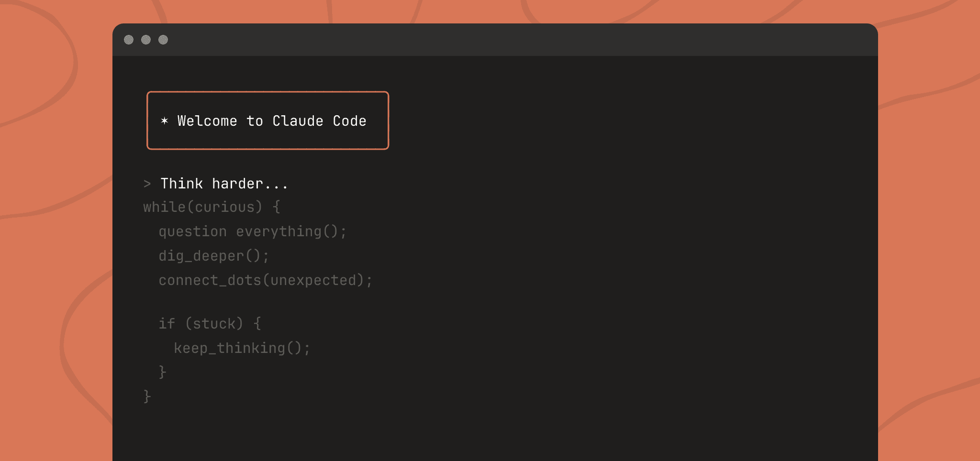Click the leftmost traffic-light dot
The image size is (980, 461).
click(x=128, y=40)
